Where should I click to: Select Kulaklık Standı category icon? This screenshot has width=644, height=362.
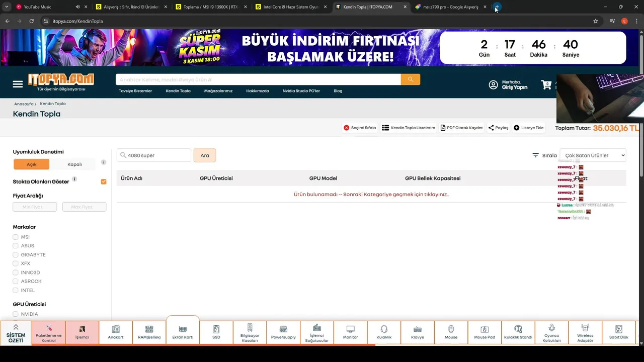518,333
